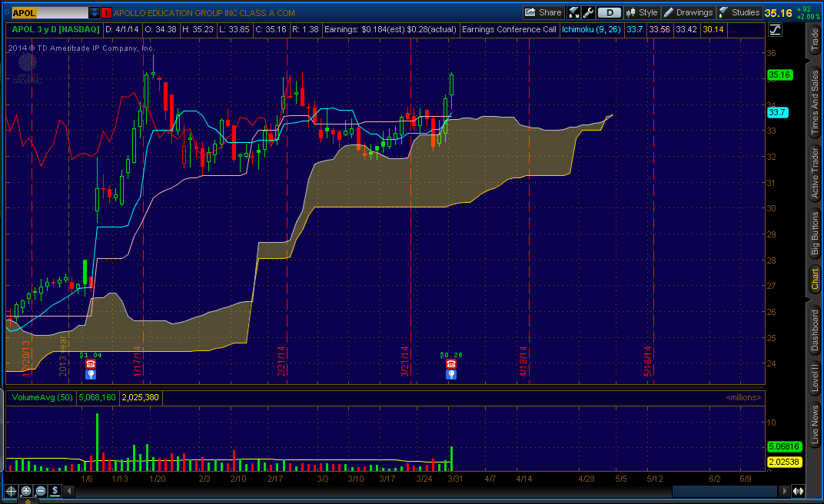Open chart settings wrench icon
The image size is (824, 504).
click(589, 12)
